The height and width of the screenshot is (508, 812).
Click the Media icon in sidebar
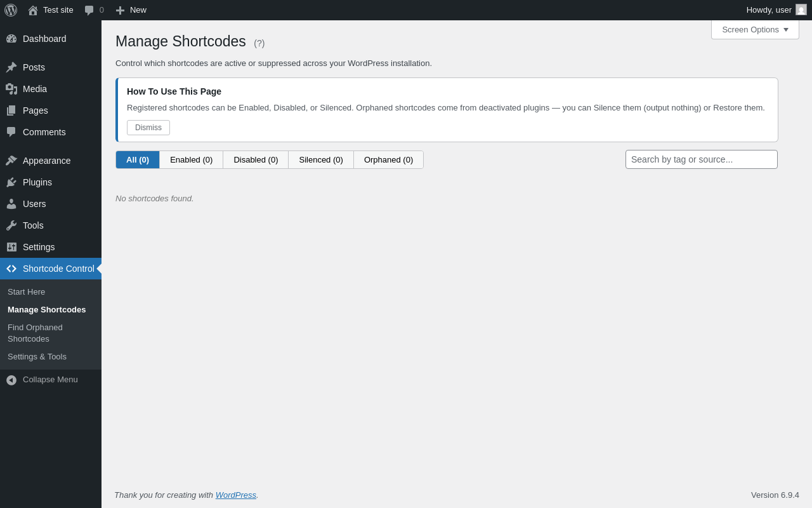[11, 89]
